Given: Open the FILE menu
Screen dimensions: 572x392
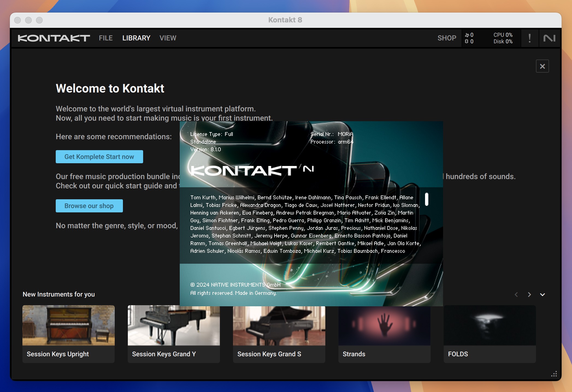Looking at the screenshot, I should [106, 38].
